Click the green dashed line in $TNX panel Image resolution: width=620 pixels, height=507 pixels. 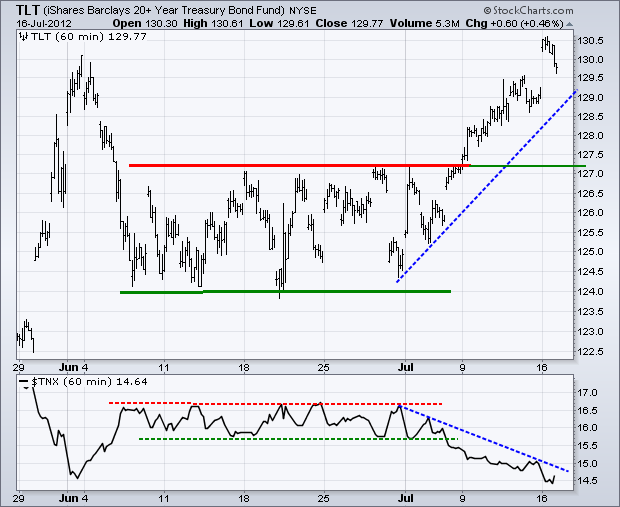point(298,439)
